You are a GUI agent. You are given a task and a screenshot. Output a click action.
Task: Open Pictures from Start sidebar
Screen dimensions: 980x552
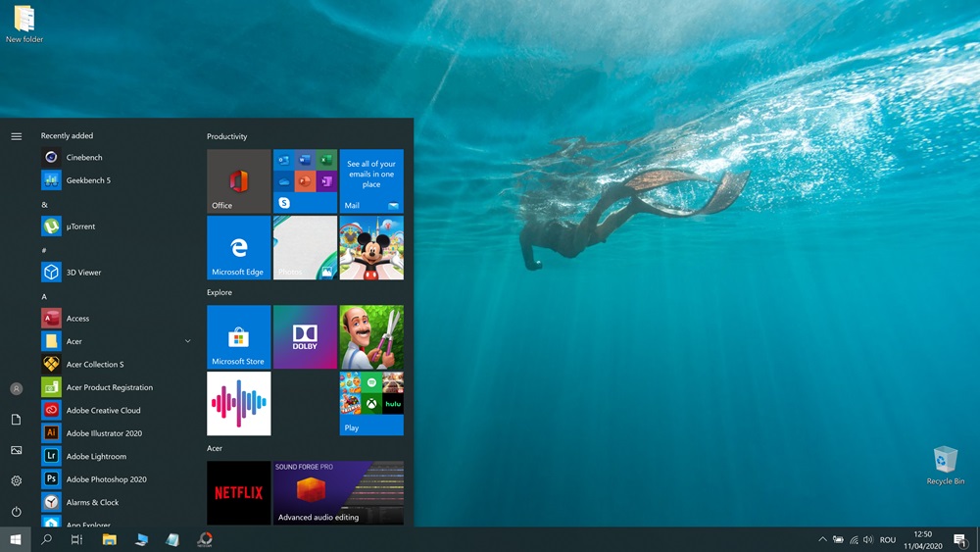point(17,450)
